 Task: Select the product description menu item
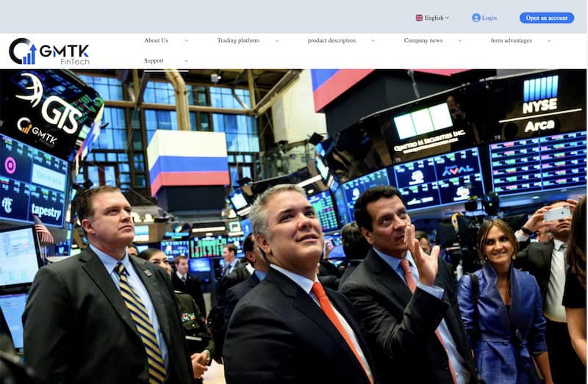click(331, 40)
